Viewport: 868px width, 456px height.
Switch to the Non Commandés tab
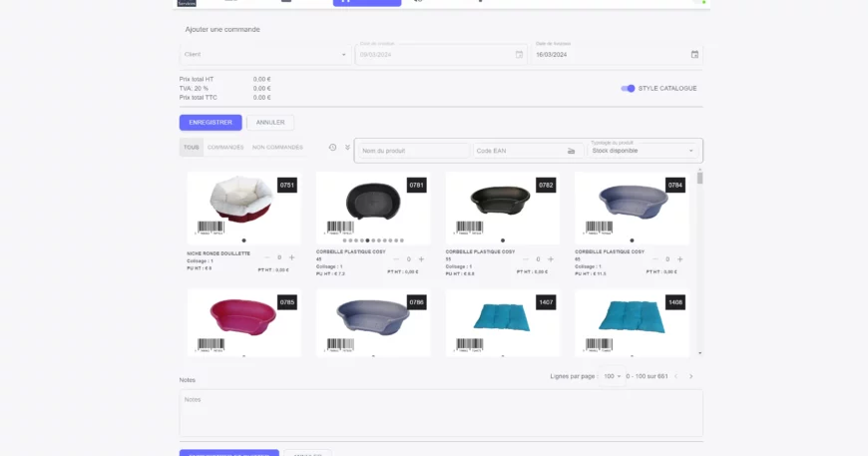pyautogui.click(x=277, y=148)
